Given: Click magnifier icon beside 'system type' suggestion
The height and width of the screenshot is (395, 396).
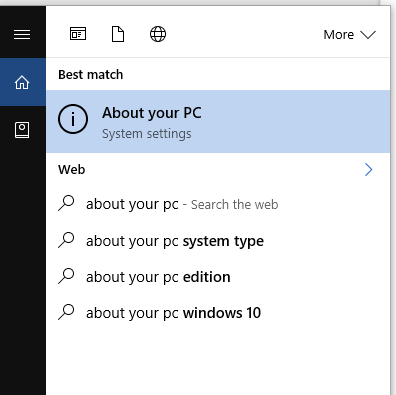Looking at the screenshot, I should pos(66,240).
